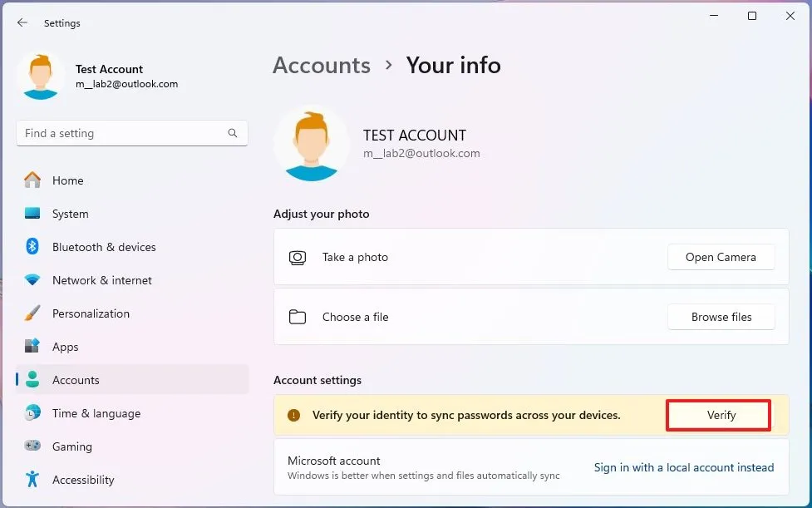The height and width of the screenshot is (508, 812).
Task: Click the Choose a file folder icon
Action: pyautogui.click(x=298, y=317)
